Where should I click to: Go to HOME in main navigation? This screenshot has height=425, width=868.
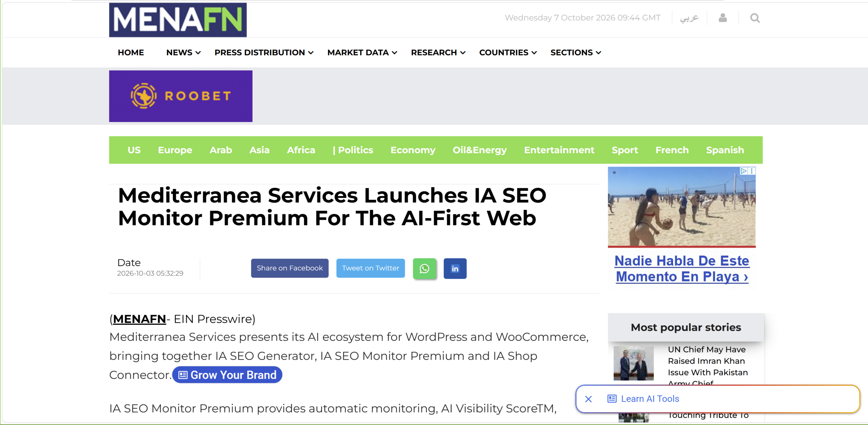click(131, 53)
